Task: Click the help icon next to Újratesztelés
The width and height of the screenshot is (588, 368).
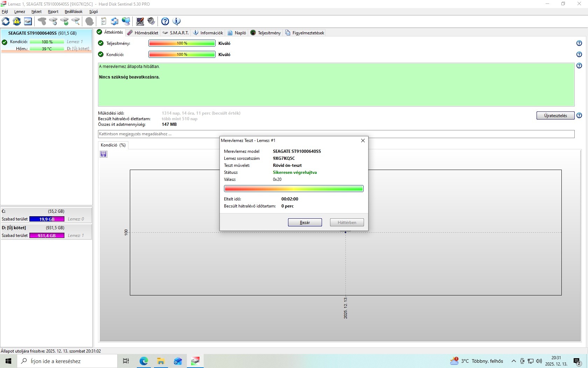Action: click(579, 115)
